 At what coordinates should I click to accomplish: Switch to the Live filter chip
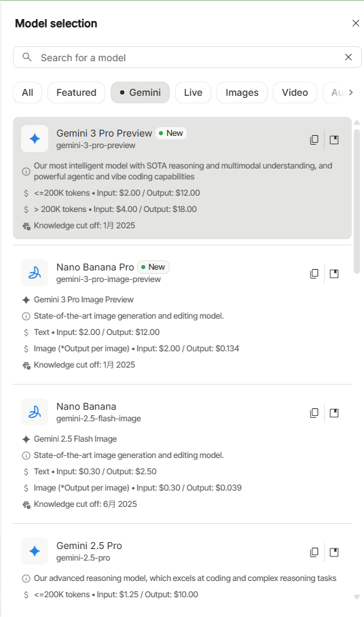(x=193, y=92)
